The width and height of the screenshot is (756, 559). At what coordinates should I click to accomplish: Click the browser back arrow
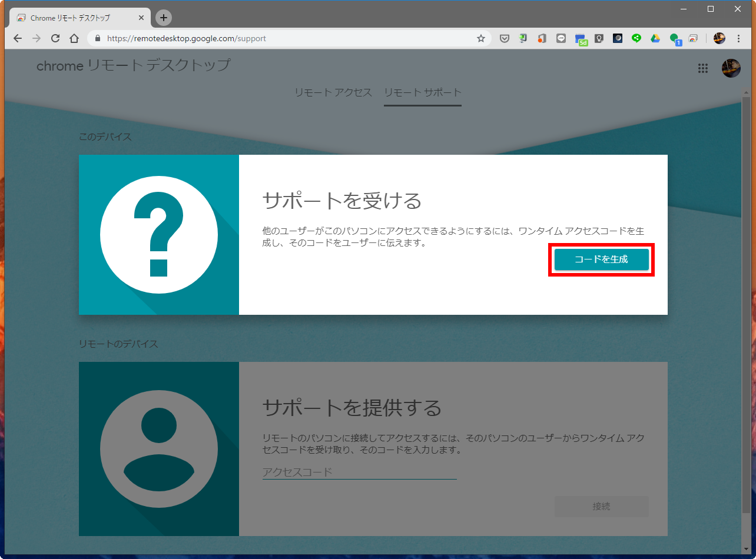pyautogui.click(x=18, y=38)
